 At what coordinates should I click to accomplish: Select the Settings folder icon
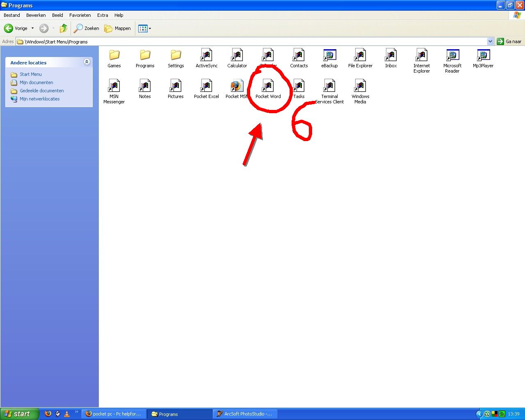[176, 55]
